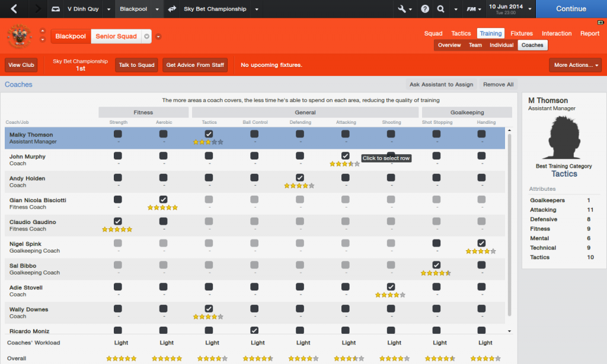Click the M Thomson silhouette portrait

click(564, 138)
